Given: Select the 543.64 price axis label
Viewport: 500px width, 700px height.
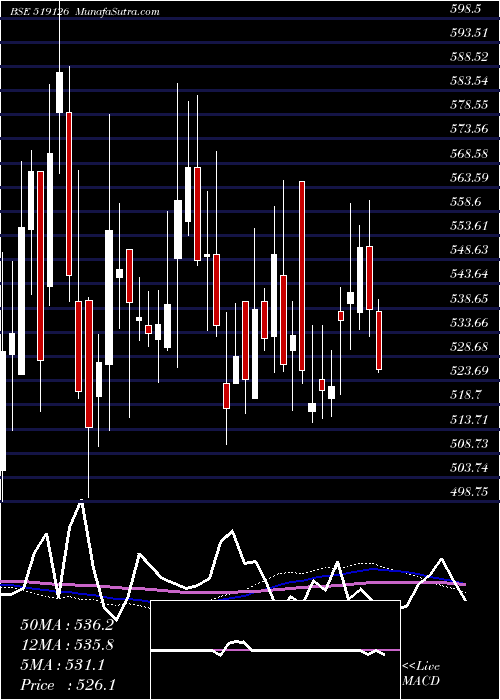Looking at the screenshot, I should pos(468,275).
